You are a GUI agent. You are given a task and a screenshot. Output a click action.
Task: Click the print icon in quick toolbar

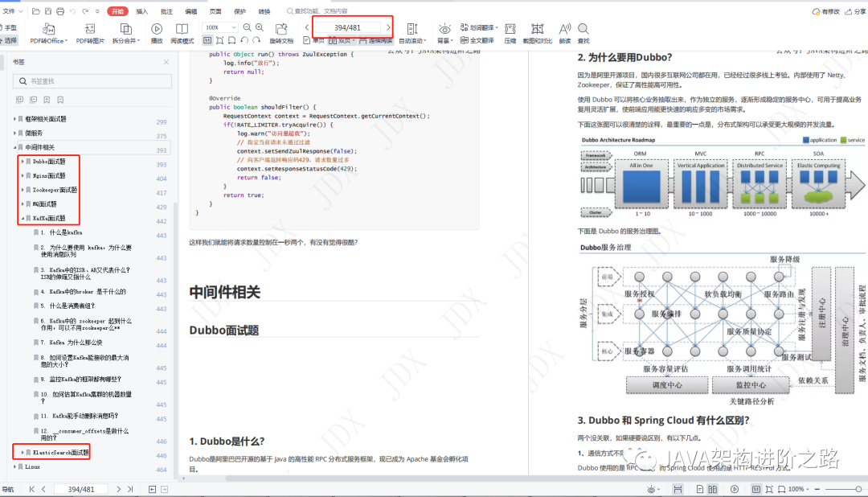click(x=60, y=11)
